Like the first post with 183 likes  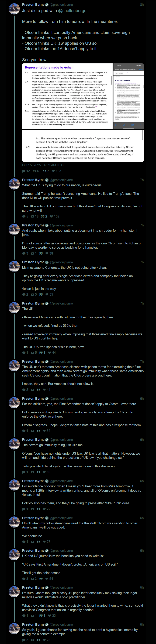click(x=53, y=171)
